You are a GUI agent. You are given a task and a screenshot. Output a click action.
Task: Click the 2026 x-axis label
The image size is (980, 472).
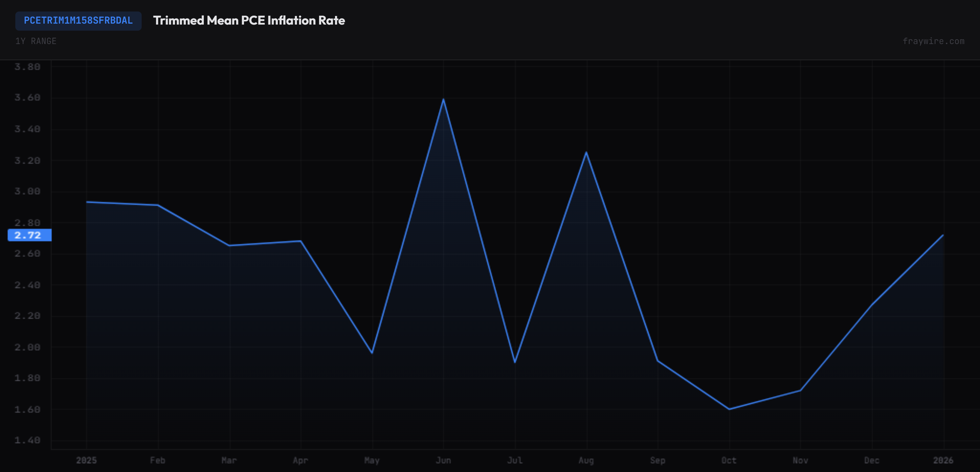943,461
